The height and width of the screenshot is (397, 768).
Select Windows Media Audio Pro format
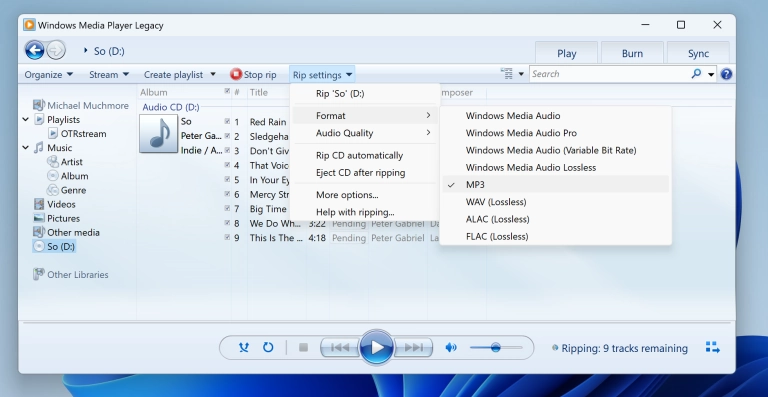click(x=555, y=133)
